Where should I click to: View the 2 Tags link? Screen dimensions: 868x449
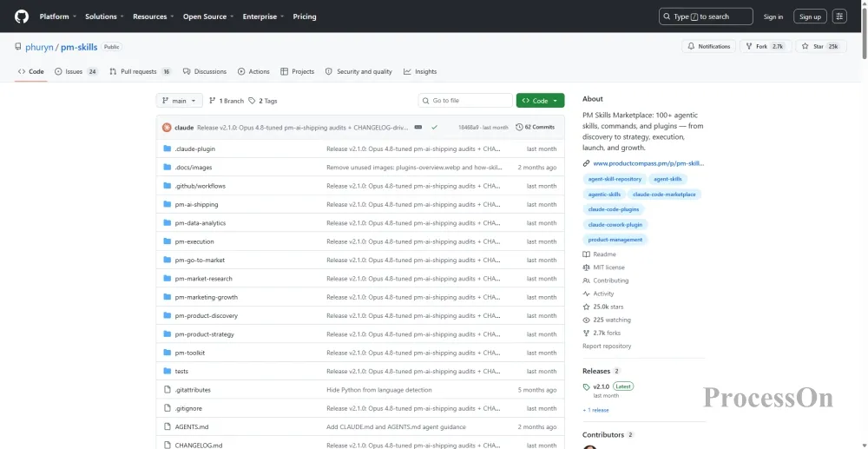point(263,101)
